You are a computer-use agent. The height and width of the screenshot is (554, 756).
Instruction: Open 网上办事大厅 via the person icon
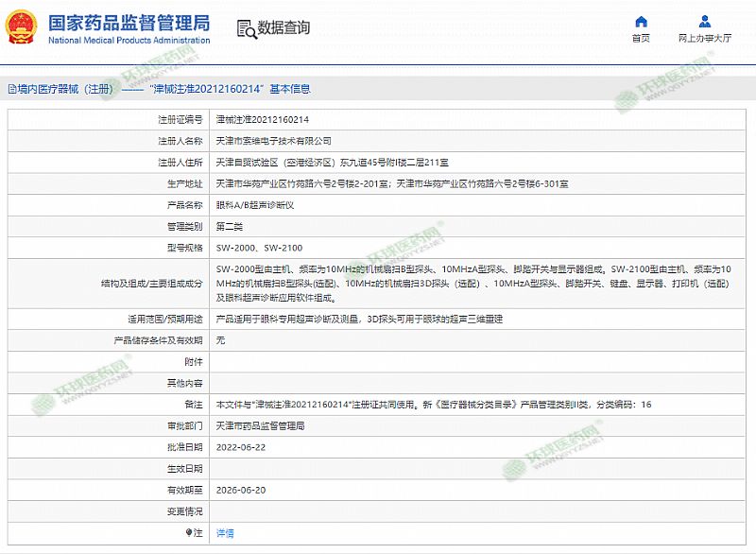704,22
